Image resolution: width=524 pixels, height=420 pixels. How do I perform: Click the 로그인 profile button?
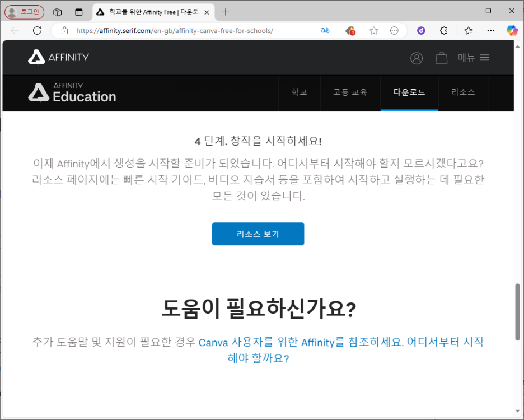click(24, 12)
